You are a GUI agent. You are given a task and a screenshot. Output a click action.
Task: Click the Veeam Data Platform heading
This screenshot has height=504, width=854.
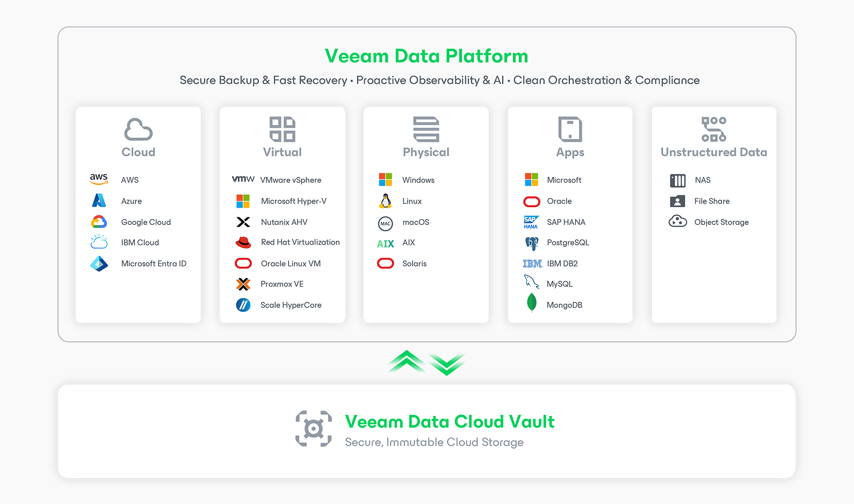point(426,56)
